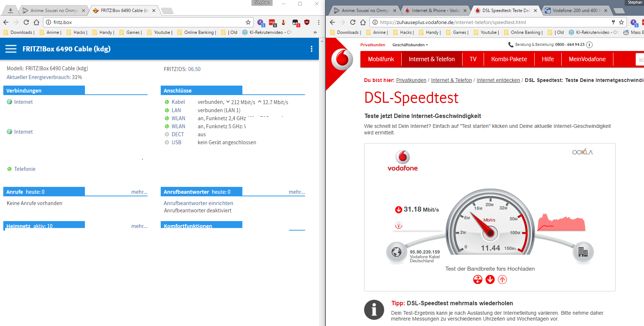Open the pinned downloads tab
644x326 pixels.
11,11
